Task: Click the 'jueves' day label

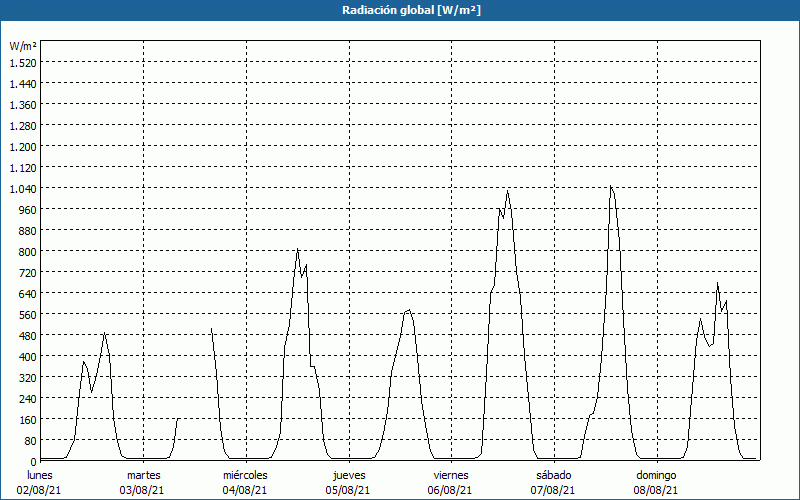Action: 349,475
